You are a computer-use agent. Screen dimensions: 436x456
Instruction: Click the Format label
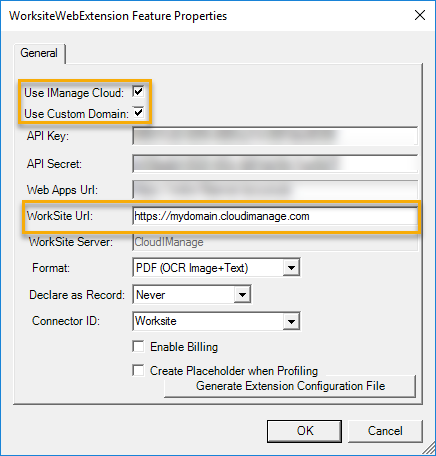point(51,268)
